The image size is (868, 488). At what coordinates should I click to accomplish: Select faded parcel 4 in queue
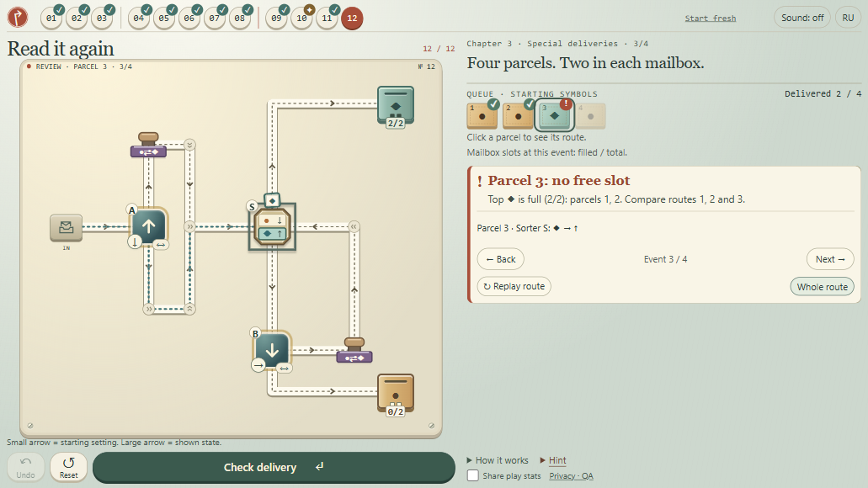coord(591,115)
